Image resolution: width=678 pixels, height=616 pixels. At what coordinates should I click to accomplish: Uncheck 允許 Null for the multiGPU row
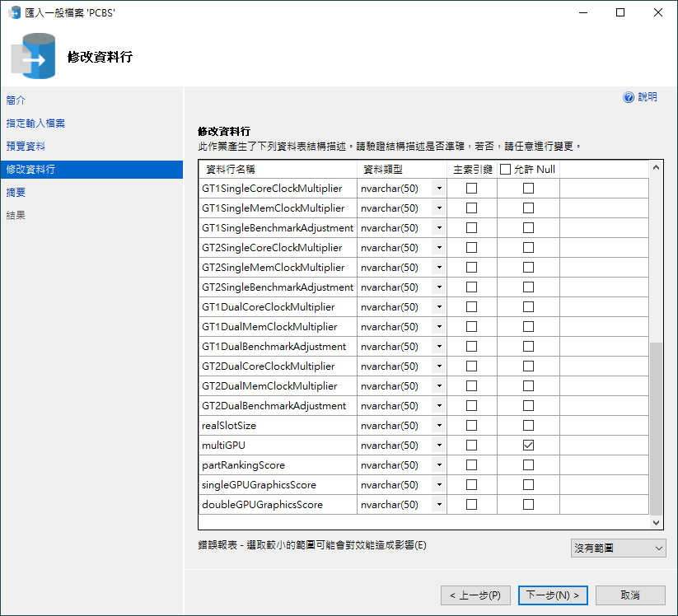point(528,445)
